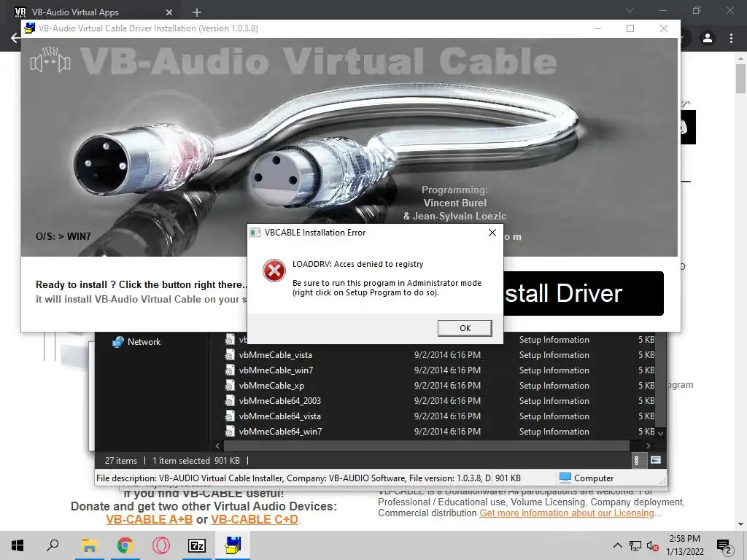Open Network in the Explorer sidebar
Screen dimensions: 747x560
coord(144,342)
